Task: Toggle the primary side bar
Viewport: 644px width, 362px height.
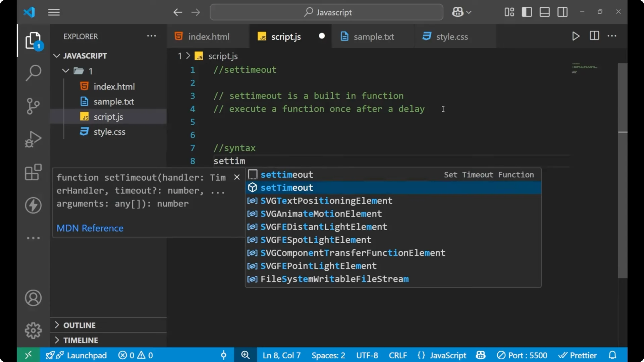Action: [x=527, y=12]
